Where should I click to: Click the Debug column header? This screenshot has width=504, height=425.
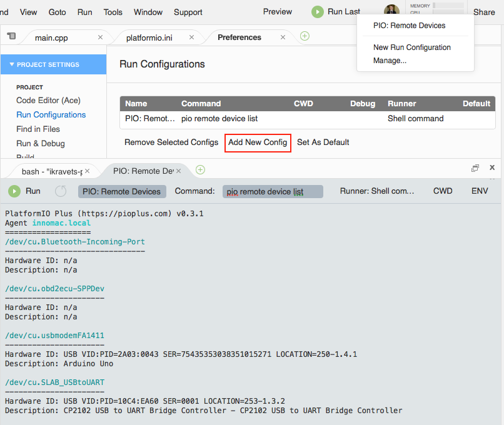[363, 104]
